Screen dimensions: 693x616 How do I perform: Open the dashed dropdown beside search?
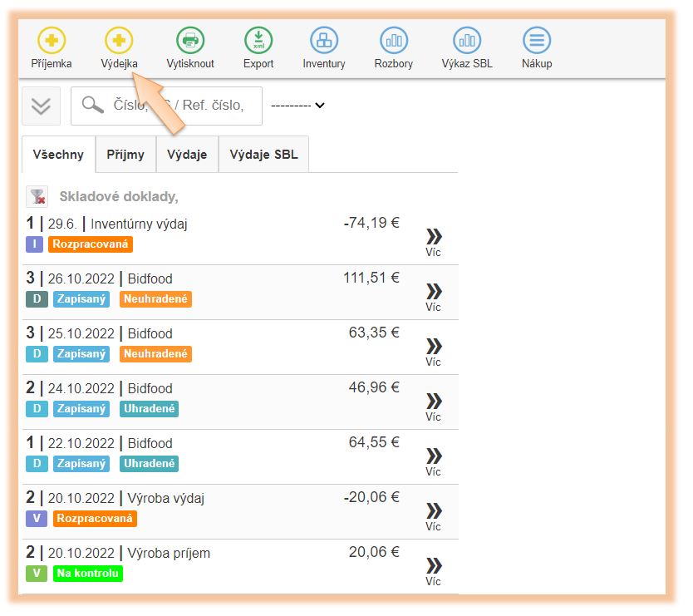tap(297, 106)
